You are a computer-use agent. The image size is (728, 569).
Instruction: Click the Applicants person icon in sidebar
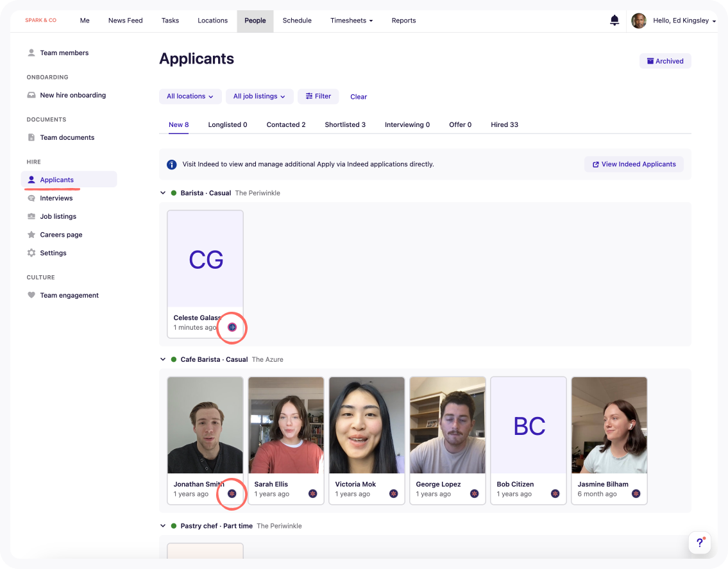click(x=31, y=179)
